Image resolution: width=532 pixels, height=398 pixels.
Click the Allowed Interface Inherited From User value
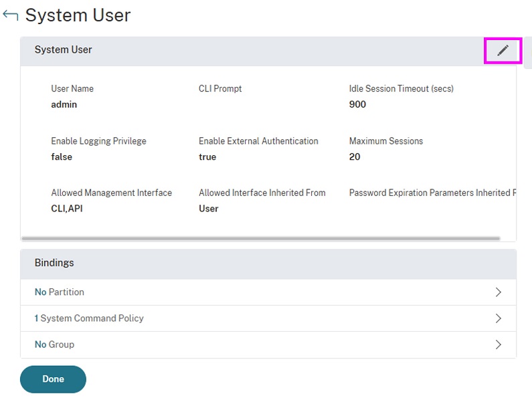(209, 209)
